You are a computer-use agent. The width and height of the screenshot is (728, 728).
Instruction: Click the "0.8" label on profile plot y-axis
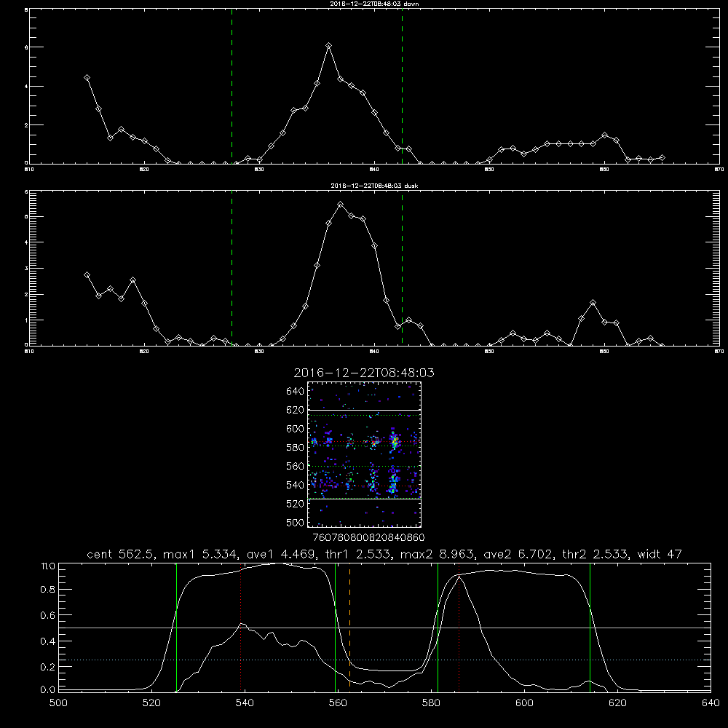coord(48,589)
